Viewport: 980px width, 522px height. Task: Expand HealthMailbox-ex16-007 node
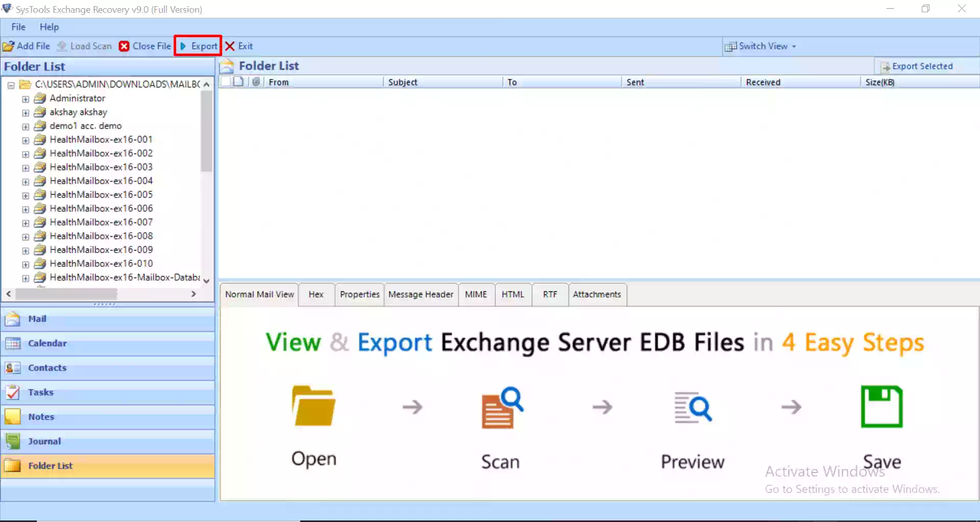click(x=26, y=223)
